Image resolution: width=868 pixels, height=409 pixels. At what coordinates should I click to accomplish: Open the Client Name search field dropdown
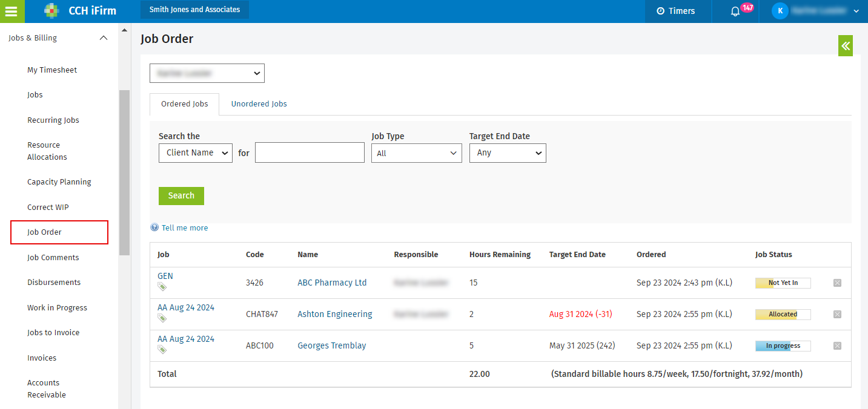tap(196, 152)
